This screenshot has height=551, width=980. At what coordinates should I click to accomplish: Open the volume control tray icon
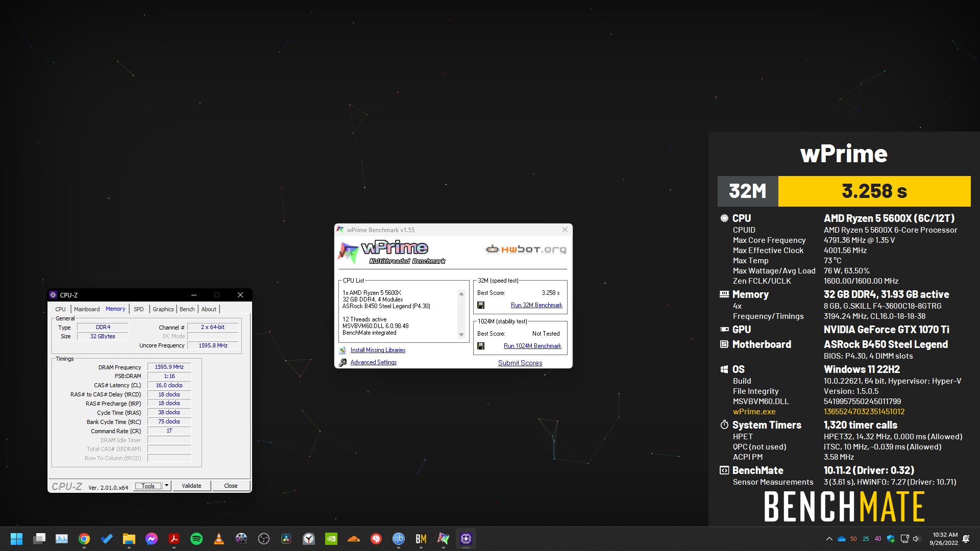pos(916,539)
